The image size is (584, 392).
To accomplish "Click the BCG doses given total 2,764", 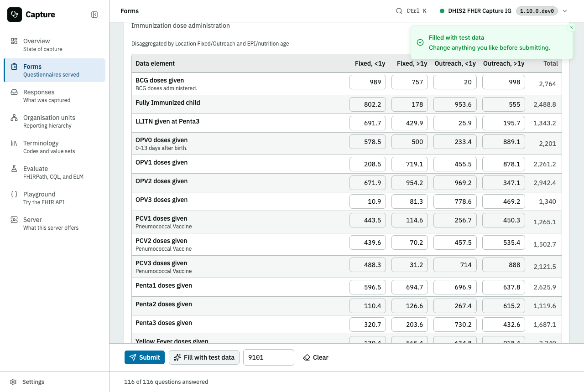I will [547, 84].
